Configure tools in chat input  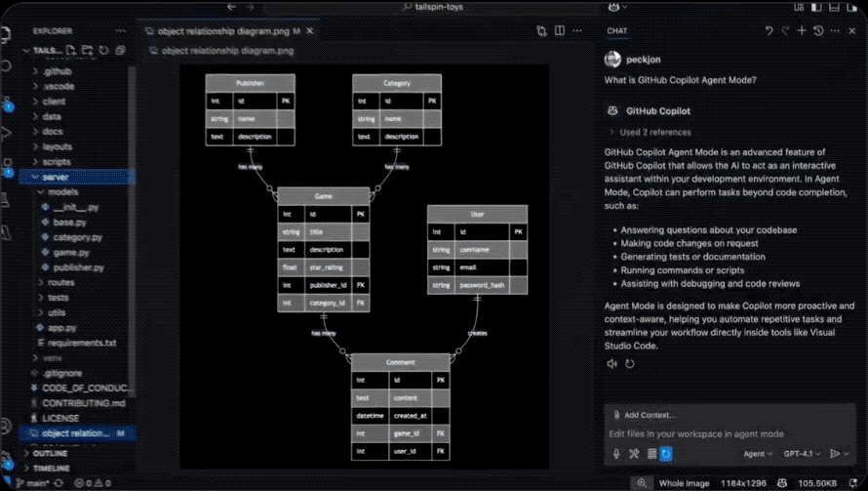pyautogui.click(x=634, y=454)
